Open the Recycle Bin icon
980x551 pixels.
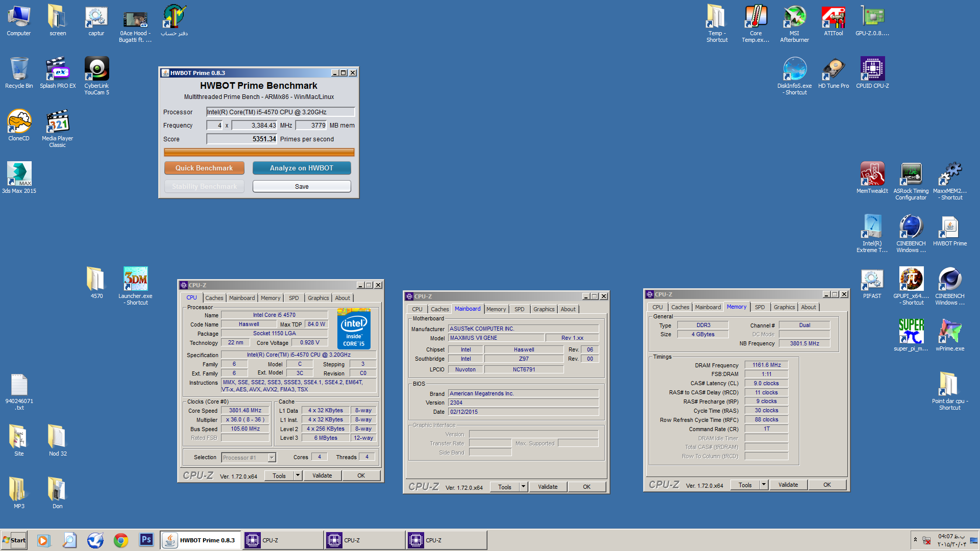coord(19,73)
